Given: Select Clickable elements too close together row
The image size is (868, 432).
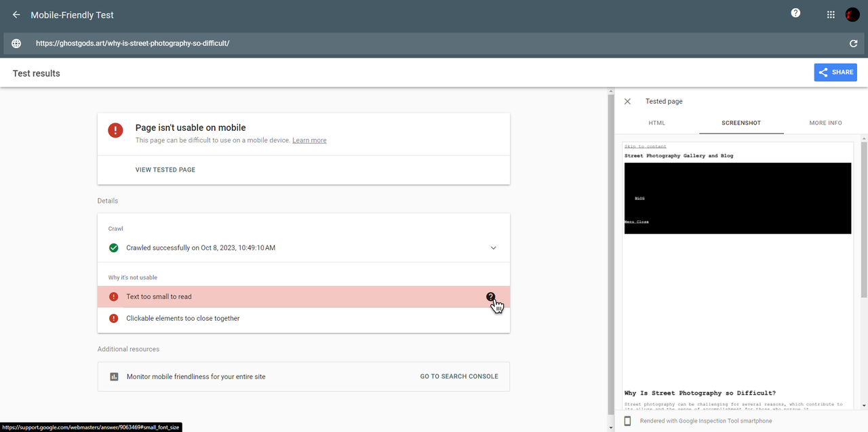Looking at the screenshot, I should [304, 318].
